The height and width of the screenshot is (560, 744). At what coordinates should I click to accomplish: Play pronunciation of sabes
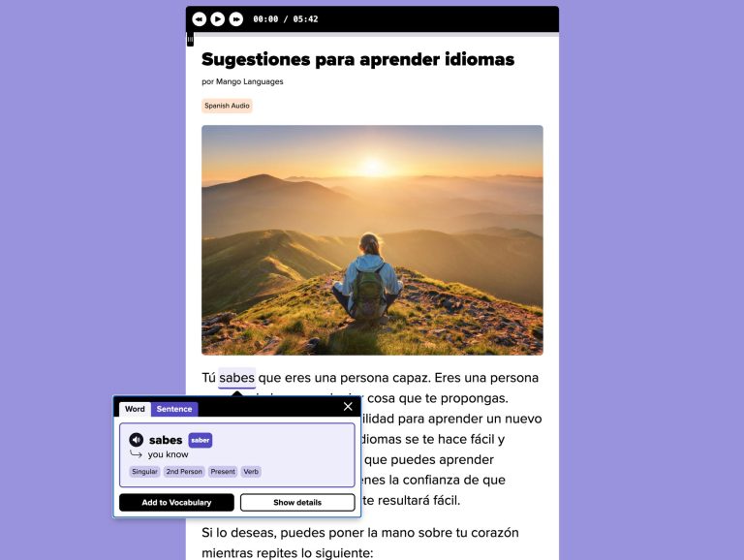coord(137,440)
